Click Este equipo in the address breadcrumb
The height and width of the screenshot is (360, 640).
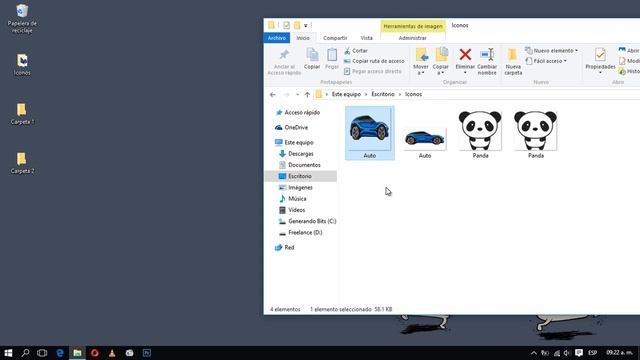coord(346,94)
